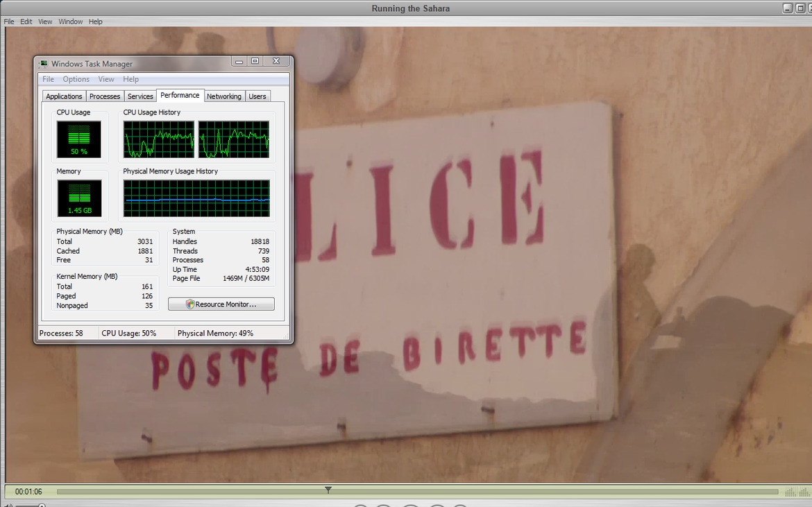Click the 'Physical Memory (MB)' group label
This screenshot has height=507, width=812.
pyautogui.click(x=90, y=231)
